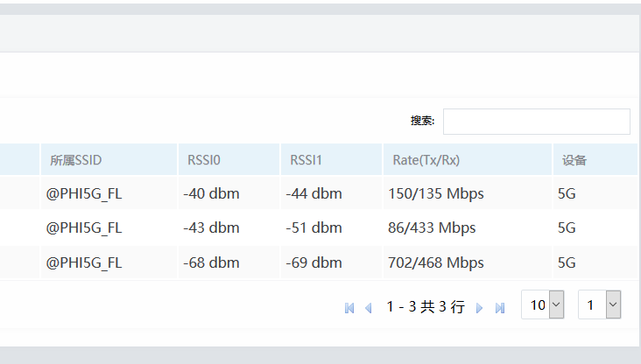Screen dimensions: 641x364
Task: Click the 702/468 Mbps rate cell
Action: [436, 262]
